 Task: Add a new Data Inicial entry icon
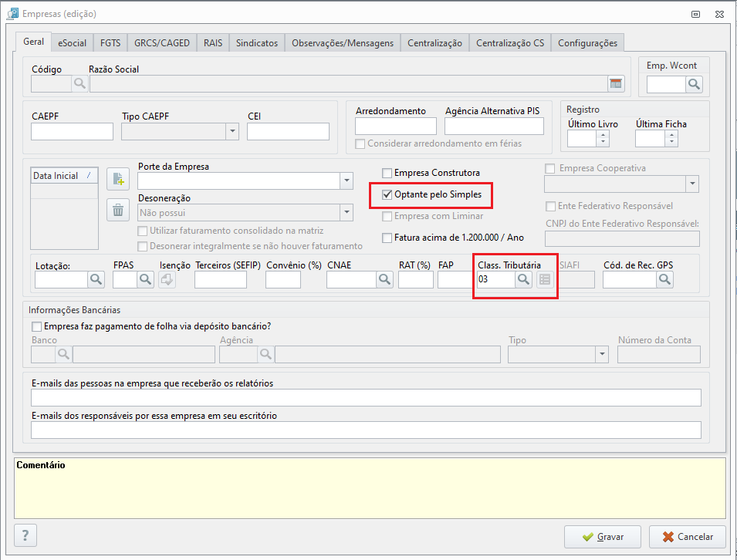pyautogui.click(x=118, y=179)
